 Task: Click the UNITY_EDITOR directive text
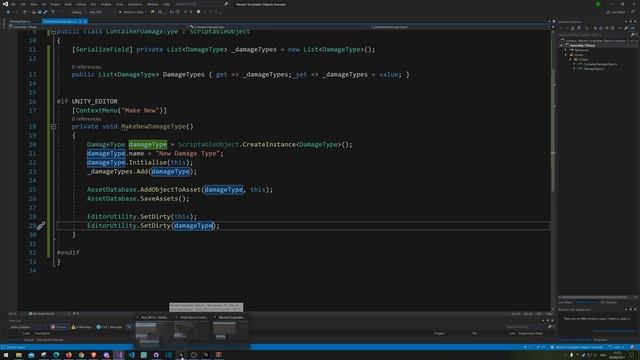click(95, 101)
